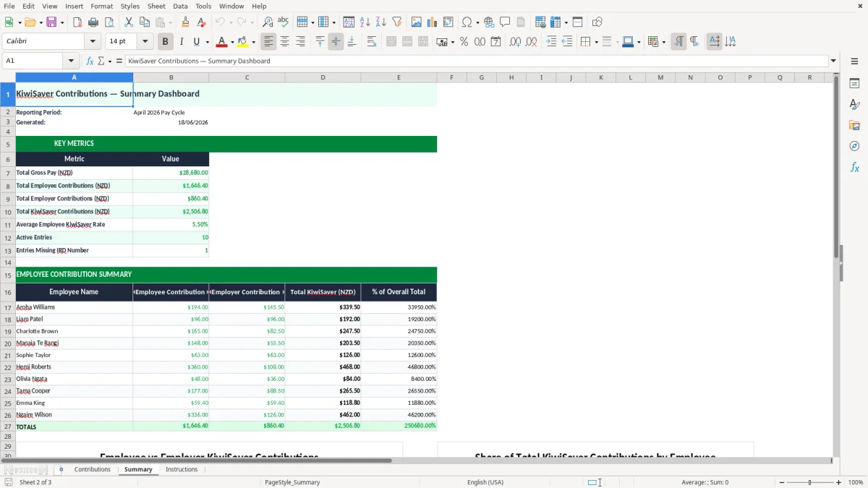This screenshot has height=488, width=868.
Task: Toggle underline formatting
Action: (x=196, y=42)
